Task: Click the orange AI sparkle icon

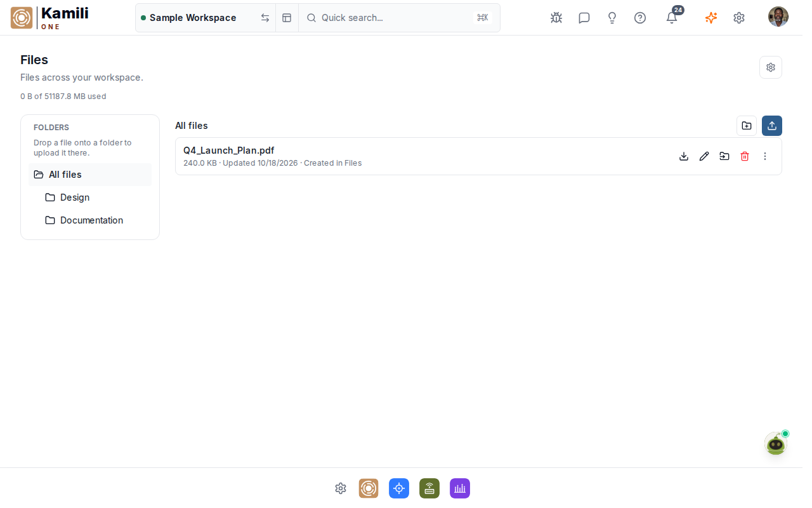Action: point(711,18)
